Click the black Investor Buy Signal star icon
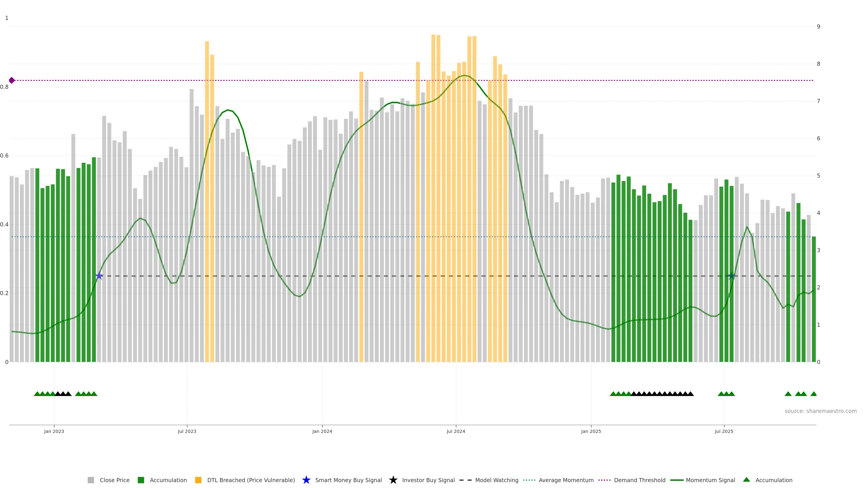This screenshot has width=868, height=488. 393,480
